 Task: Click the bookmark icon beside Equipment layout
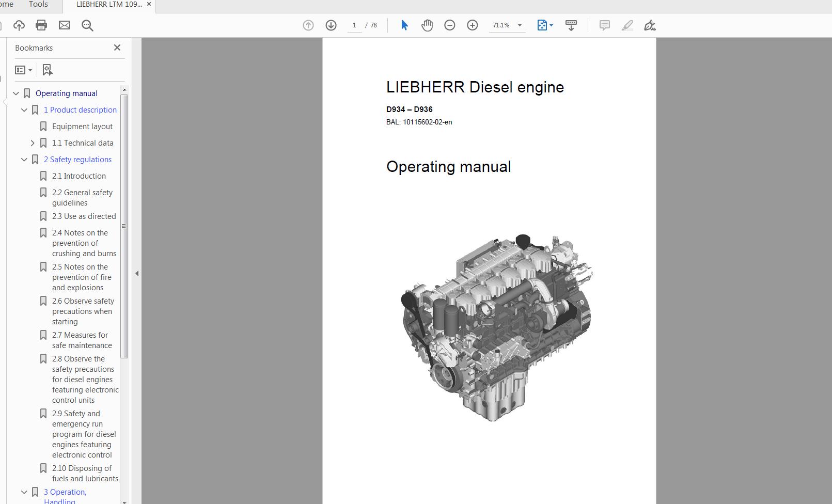pos(43,127)
